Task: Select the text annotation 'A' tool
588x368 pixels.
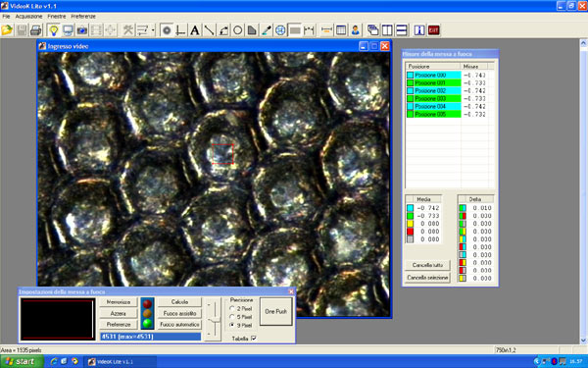Action: pyautogui.click(x=195, y=30)
